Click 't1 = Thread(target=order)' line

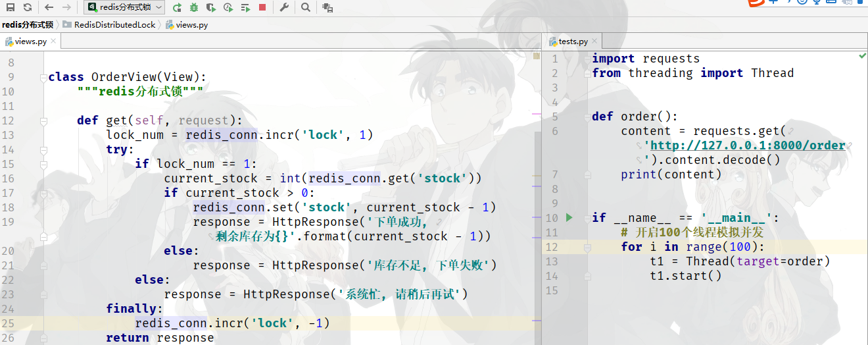tap(740, 261)
